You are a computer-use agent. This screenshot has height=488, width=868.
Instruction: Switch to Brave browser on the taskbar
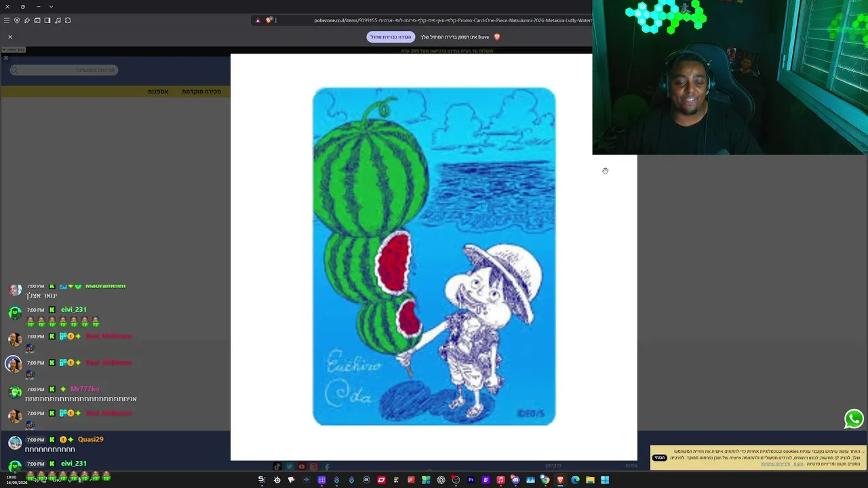(x=560, y=480)
